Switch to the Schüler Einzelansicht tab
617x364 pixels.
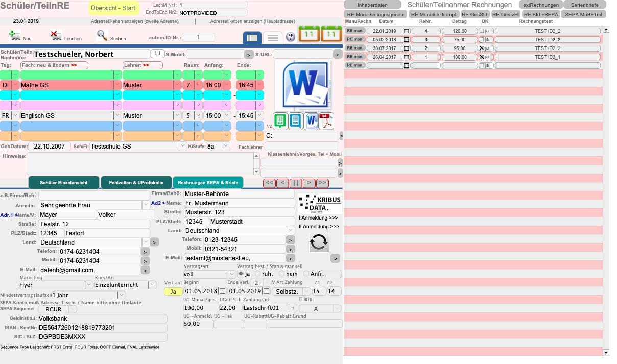64,183
